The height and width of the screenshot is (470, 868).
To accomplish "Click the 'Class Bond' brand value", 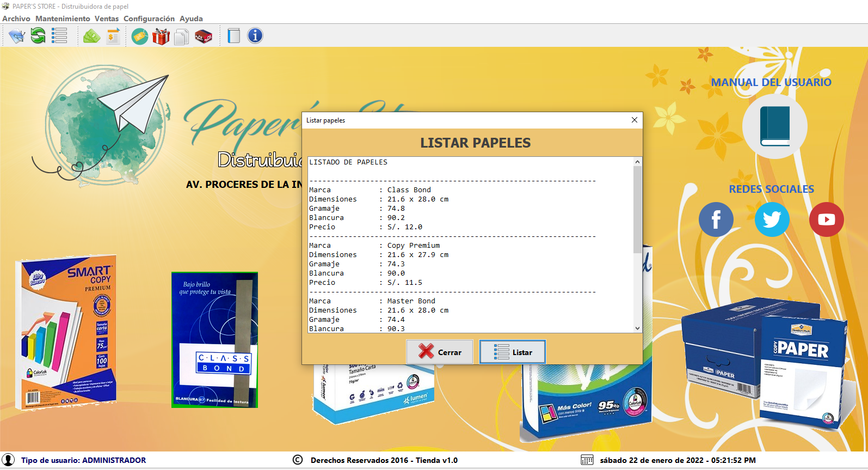I will (409, 190).
